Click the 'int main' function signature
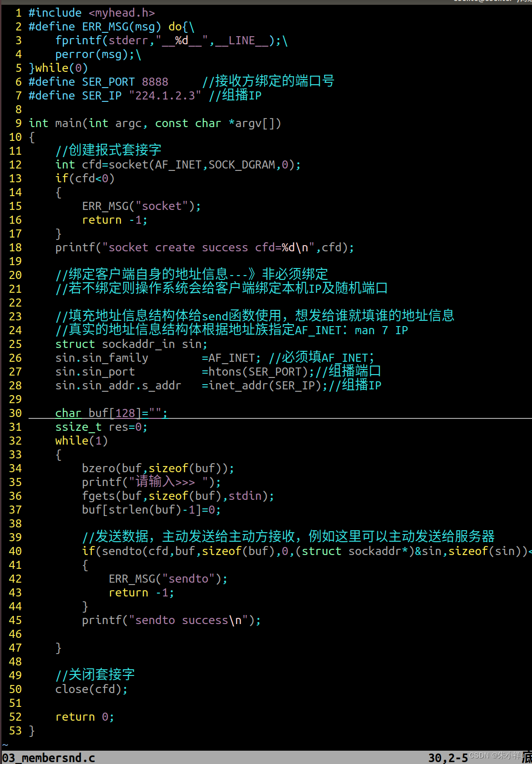The width and height of the screenshot is (532, 764). click(155, 123)
